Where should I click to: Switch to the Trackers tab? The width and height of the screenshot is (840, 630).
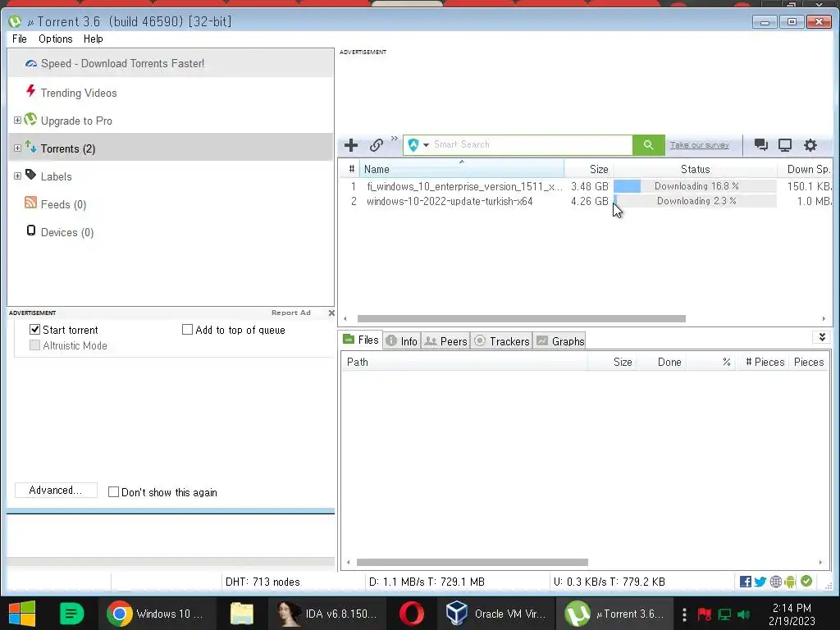502,341
